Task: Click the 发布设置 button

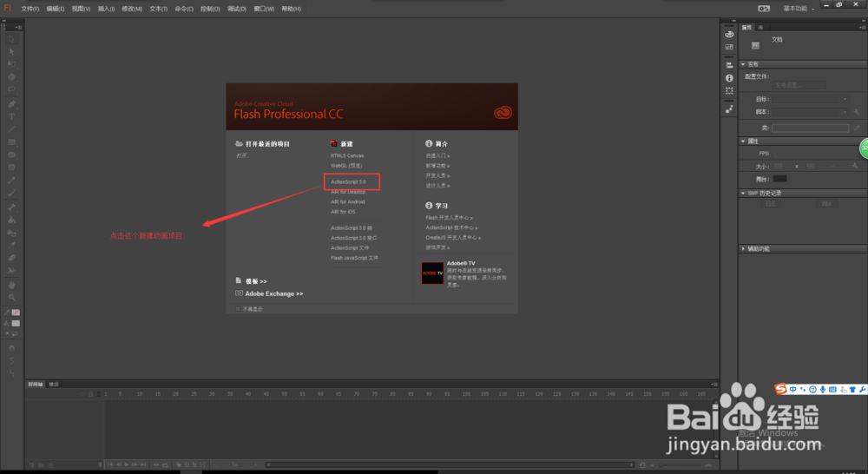Action: (799, 85)
